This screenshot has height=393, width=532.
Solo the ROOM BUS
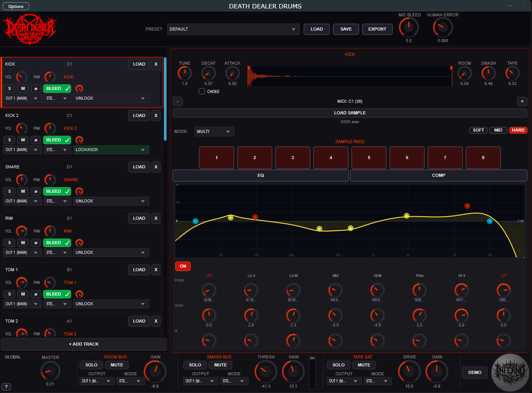(91, 365)
